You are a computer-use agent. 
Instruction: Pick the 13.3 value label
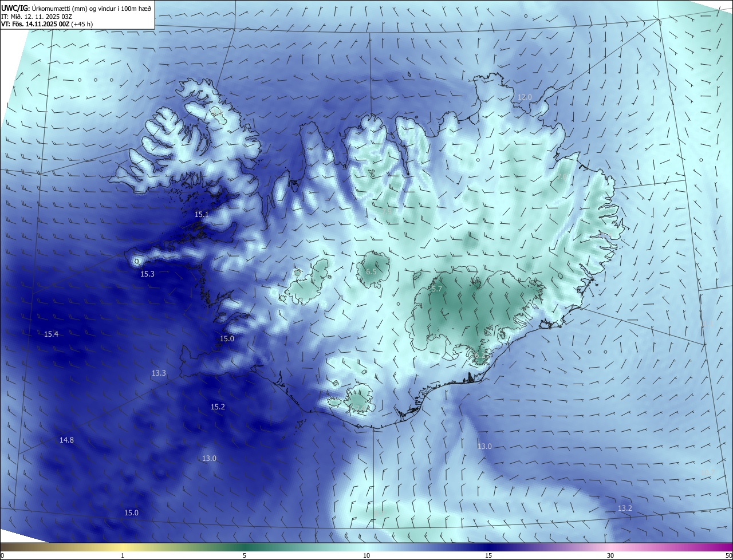pos(159,373)
